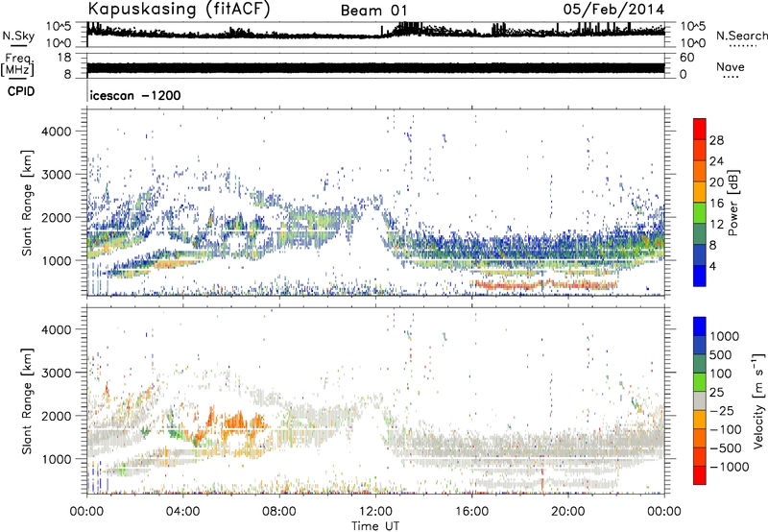Click the N.Sky noise trace panel
Image resolution: width=768 pixels, height=532 pixels.
[375, 35]
